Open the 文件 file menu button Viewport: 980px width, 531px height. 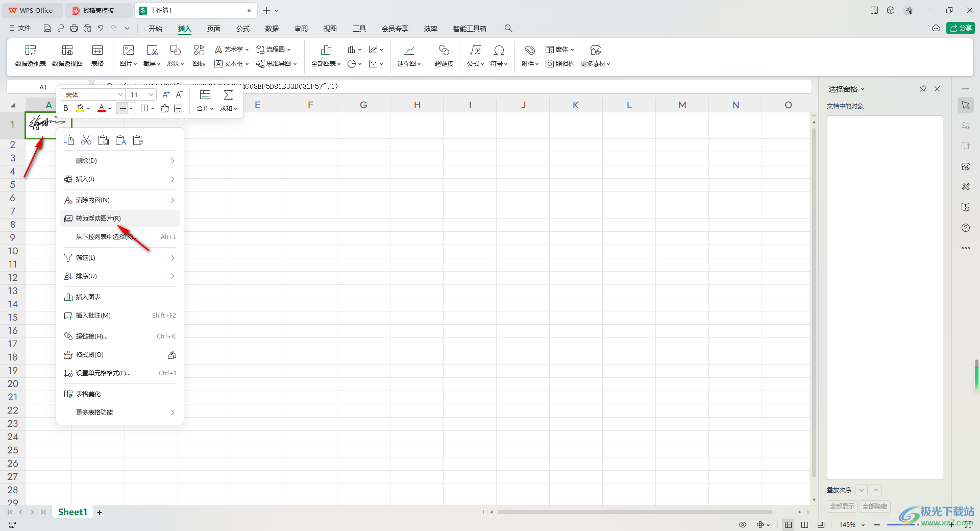(x=20, y=29)
